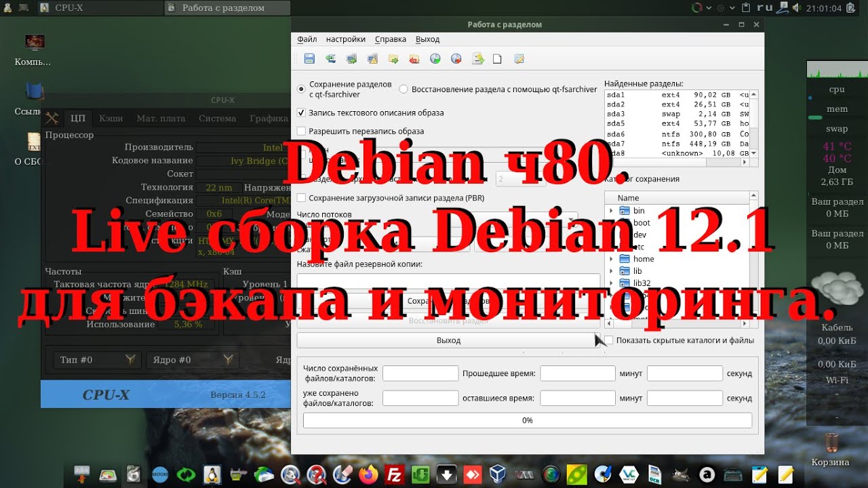
Task: Click the network transfer toolbar icon
Action: (331, 59)
